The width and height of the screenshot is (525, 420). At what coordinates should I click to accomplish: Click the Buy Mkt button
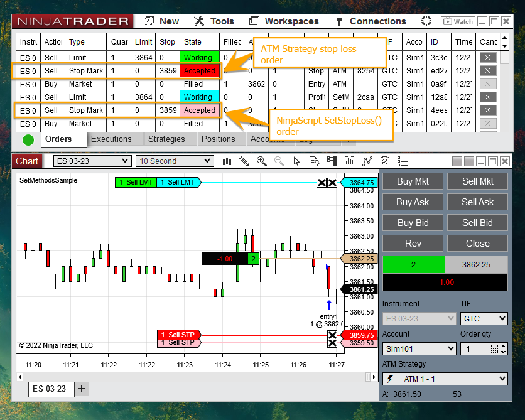413,181
